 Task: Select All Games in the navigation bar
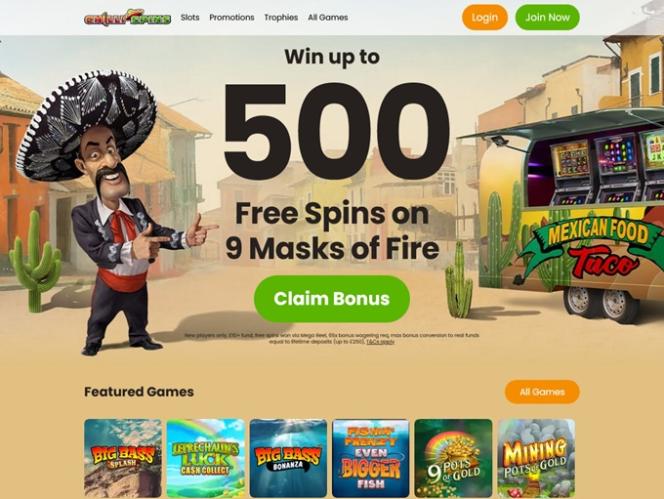pyautogui.click(x=328, y=17)
